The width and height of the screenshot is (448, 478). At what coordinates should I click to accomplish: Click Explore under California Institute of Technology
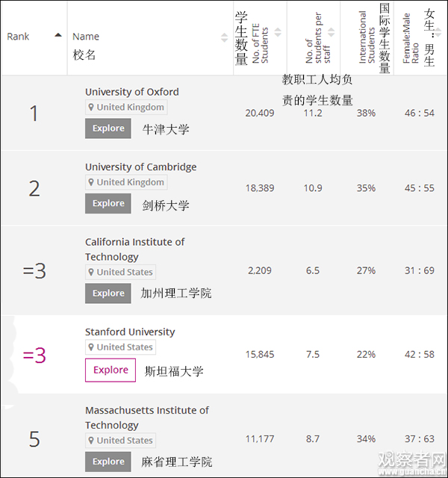pos(108,293)
